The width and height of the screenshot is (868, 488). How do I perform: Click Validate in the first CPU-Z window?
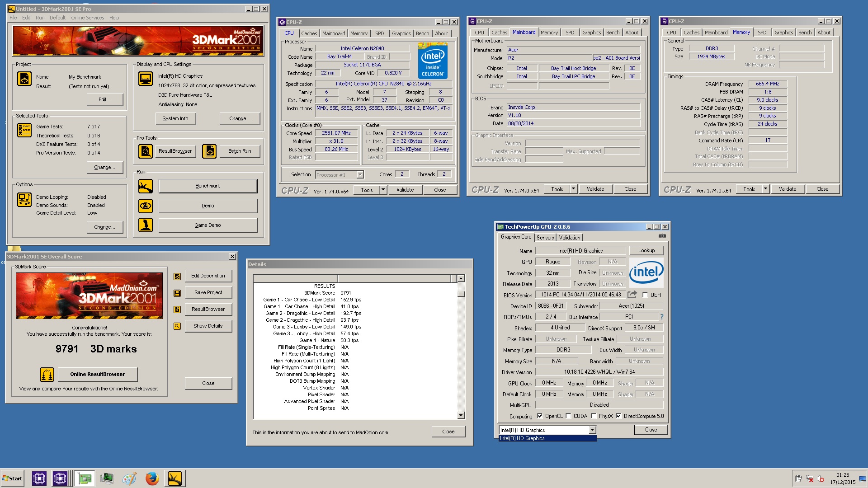pyautogui.click(x=405, y=190)
